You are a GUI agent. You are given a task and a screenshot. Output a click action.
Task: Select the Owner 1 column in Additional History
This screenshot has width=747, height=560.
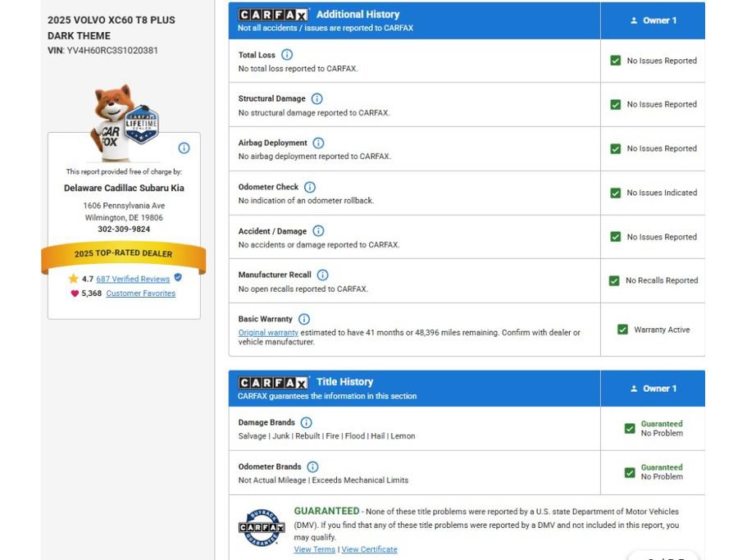point(653,20)
